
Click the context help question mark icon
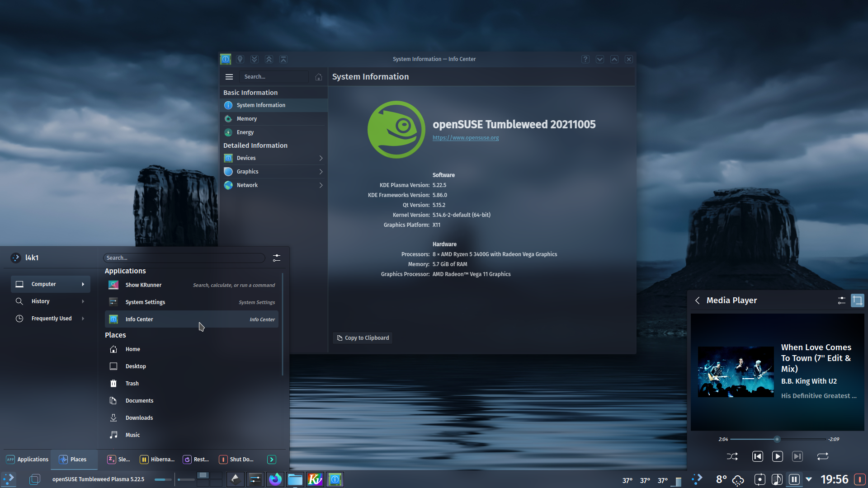tap(585, 59)
